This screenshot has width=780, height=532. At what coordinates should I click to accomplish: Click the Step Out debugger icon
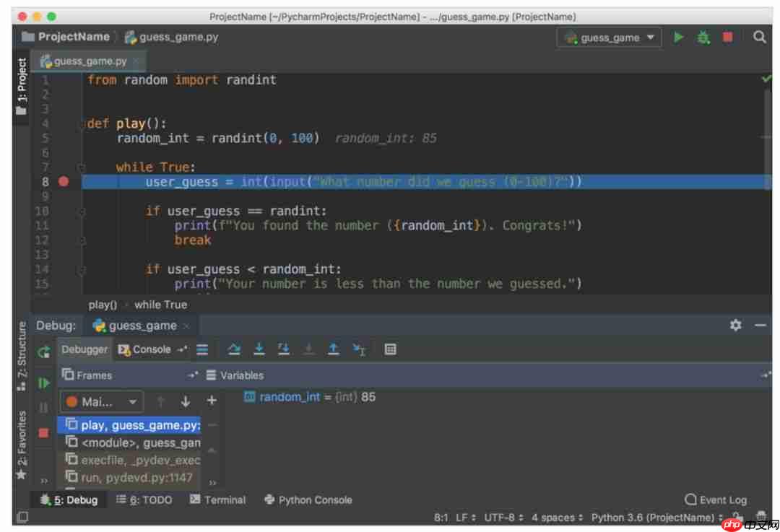pyautogui.click(x=334, y=349)
